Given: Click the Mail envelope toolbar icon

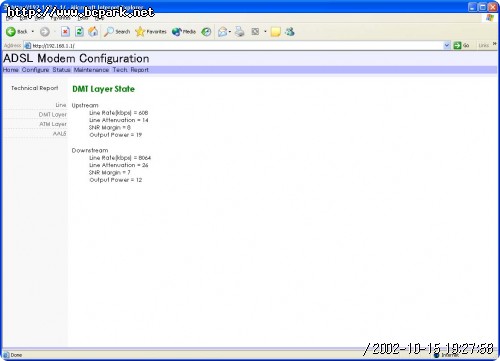Looking at the screenshot, I should pos(222,32).
